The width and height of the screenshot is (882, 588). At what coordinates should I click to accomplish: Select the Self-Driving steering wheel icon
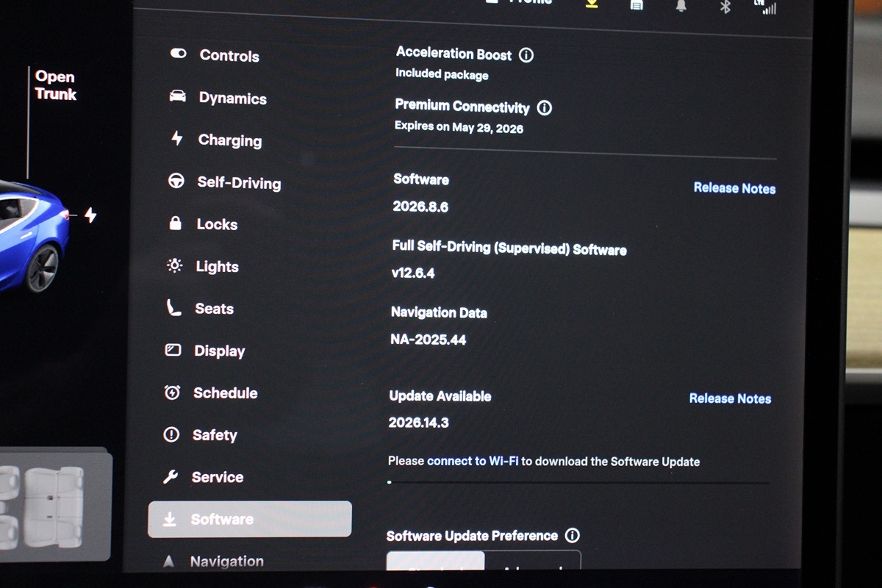[x=176, y=182]
